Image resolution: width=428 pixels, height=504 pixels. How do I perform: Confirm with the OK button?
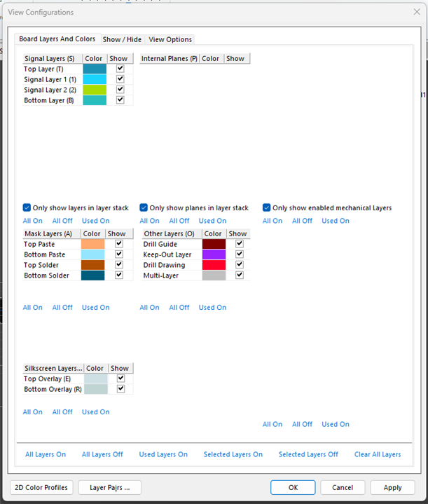point(293,487)
